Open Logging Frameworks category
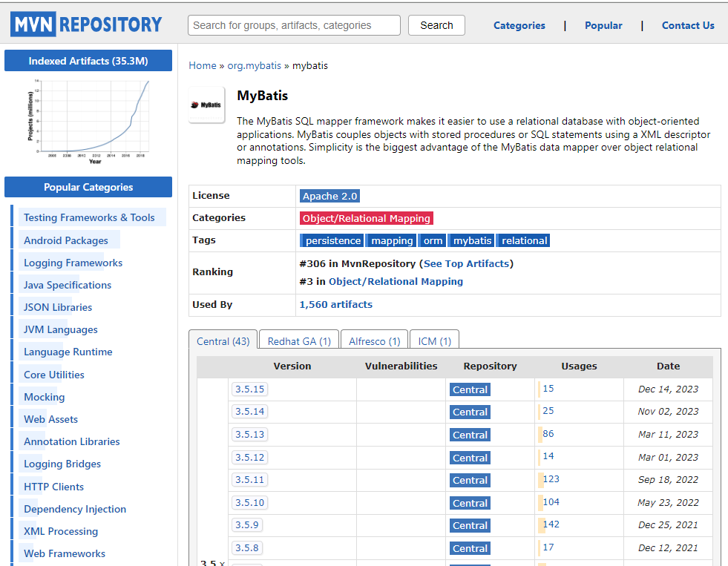 73,263
